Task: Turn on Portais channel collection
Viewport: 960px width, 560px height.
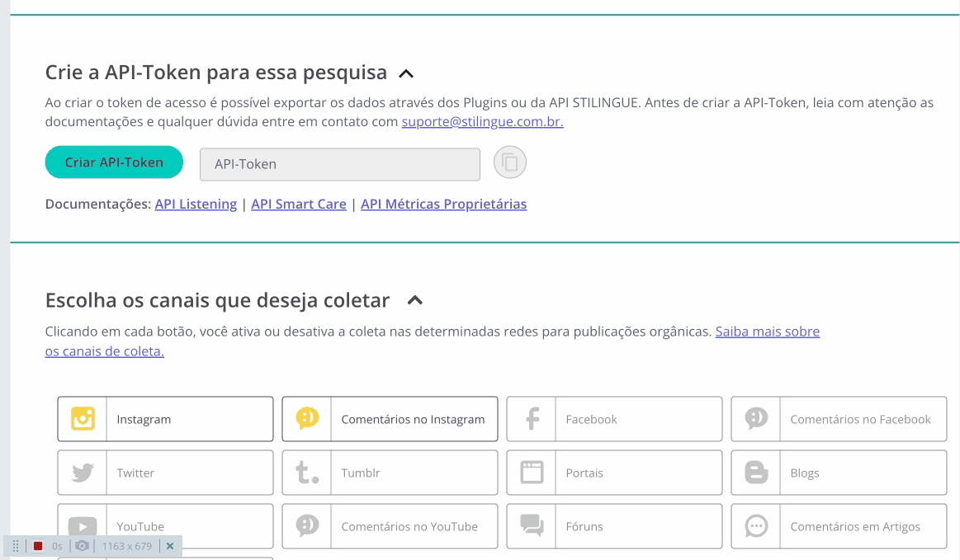Action: click(614, 473)
